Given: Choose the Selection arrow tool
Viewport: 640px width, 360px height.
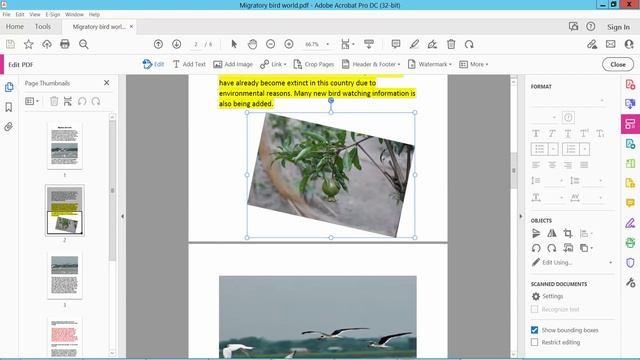Looking at the screenshot, I should (x=234, y=44).
